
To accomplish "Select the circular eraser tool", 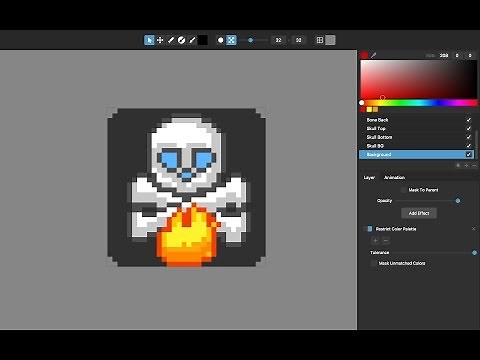I will tap(181, 40).
